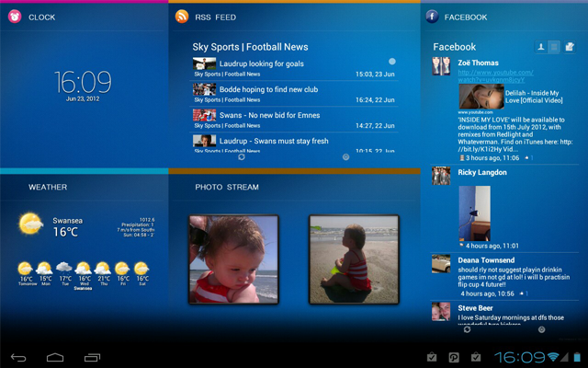The height and width of the screenshot is (368, 588).
Task: Tap the Laudrup looking for goals article thumbnail
Action: click(x=204, y=63)
